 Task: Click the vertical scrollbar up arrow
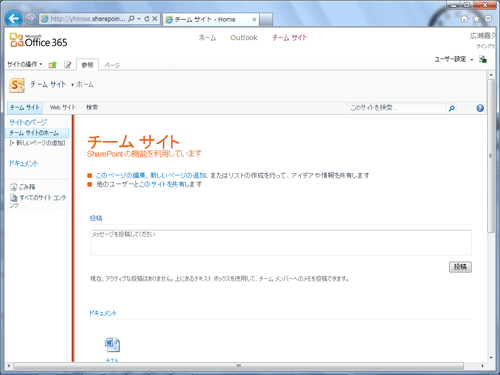[x=491, y=75]
